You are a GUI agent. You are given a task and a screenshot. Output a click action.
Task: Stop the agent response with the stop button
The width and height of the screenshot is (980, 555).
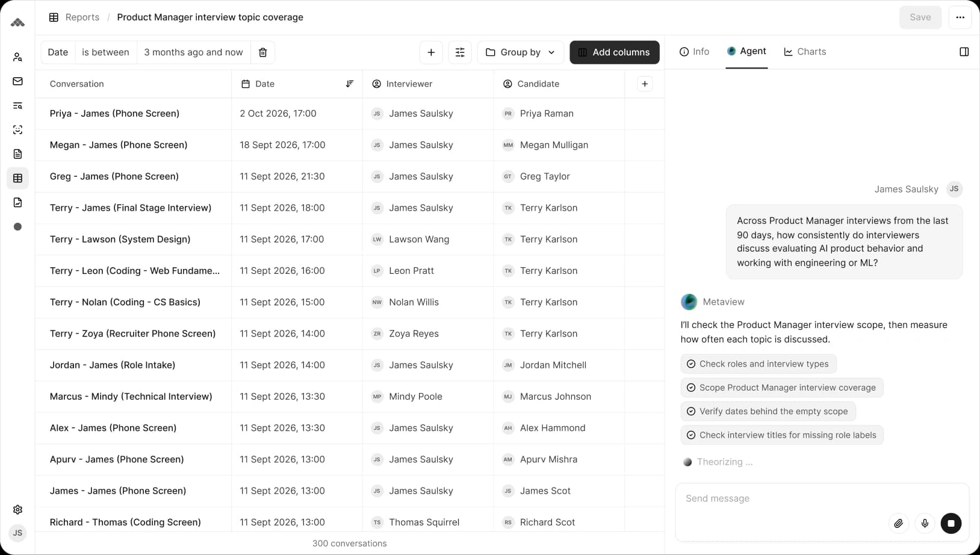pos(951,523)
